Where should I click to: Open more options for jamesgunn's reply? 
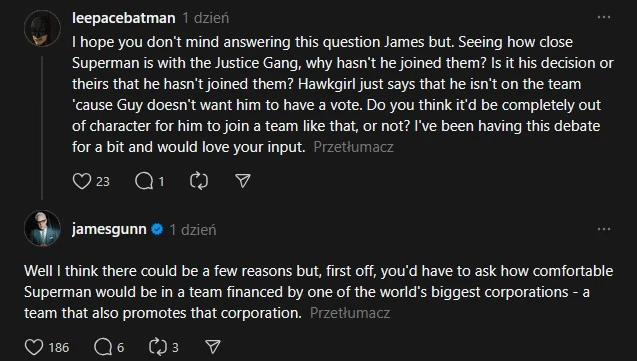(x=604, y=229)
